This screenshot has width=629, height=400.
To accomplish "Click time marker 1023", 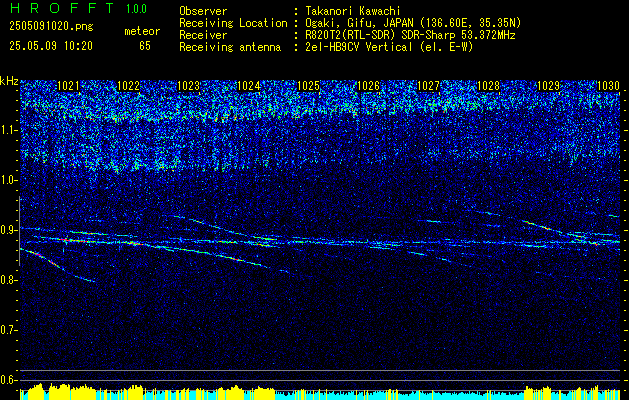I will point(188,85).
